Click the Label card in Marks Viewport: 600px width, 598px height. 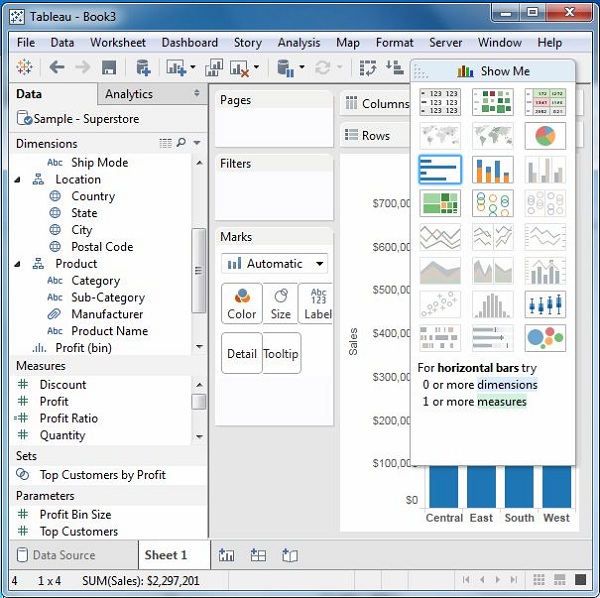pyautogui.click(x=316, y=304)
